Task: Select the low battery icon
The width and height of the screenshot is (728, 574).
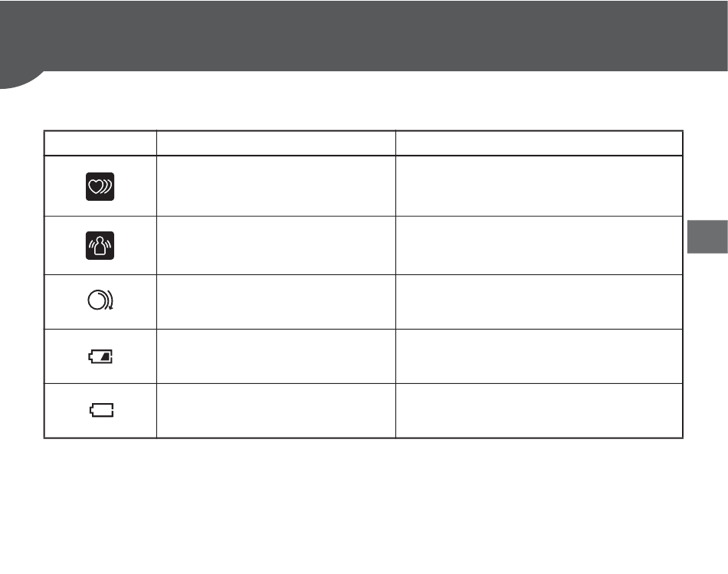Action: click(100, 356)
